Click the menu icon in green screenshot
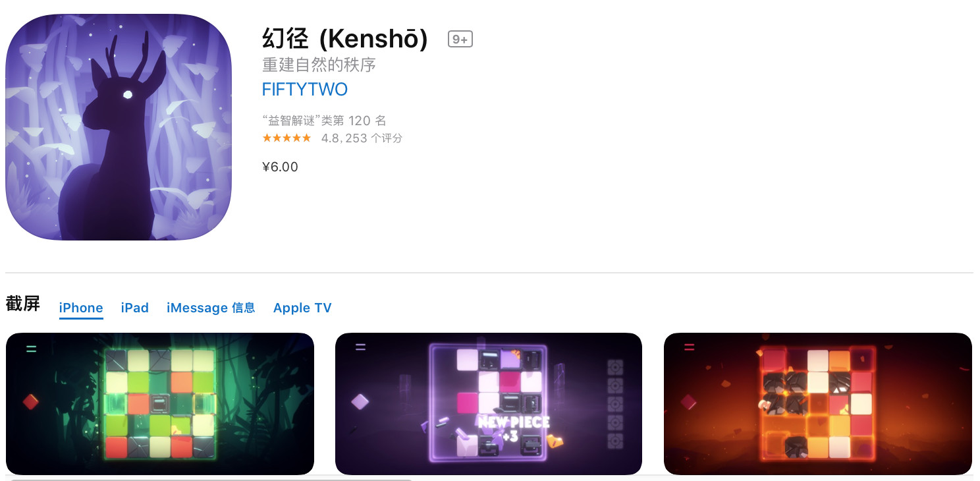 click(x=32, y=347)
